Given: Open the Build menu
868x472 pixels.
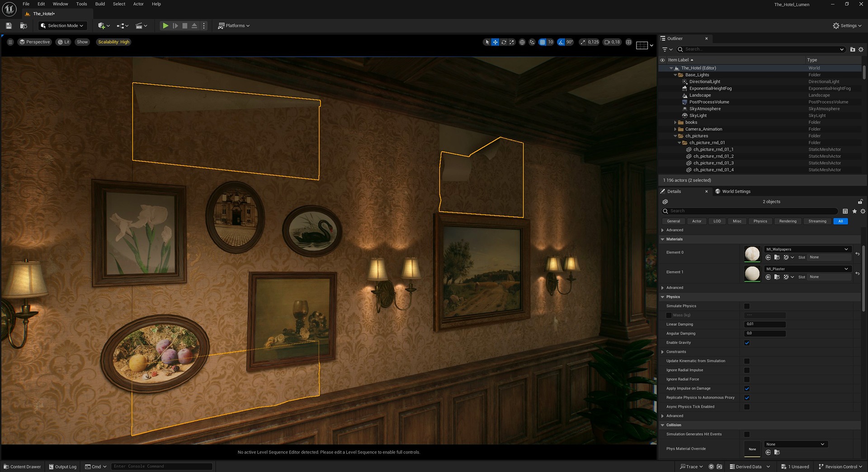Looking at the screenshot, I should (100, 4).
